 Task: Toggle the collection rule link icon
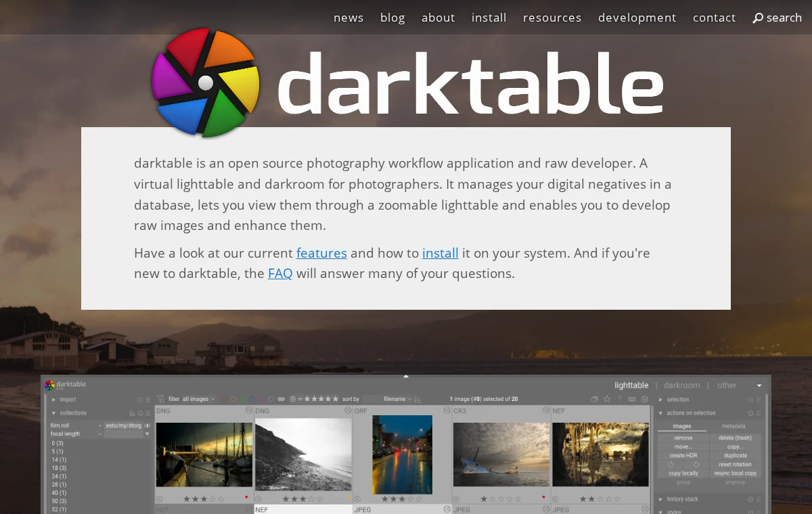148,425
